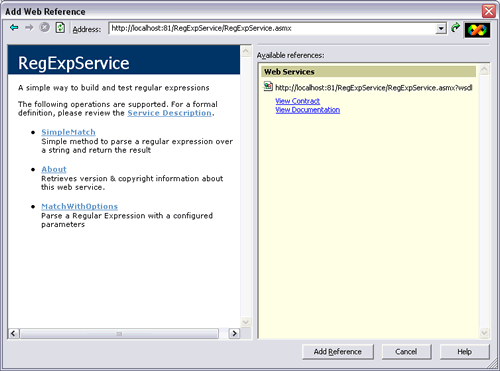Open the Address dropdown list
Image resolution: width=500 pixels, height=371 pixels.
point(441,29)
